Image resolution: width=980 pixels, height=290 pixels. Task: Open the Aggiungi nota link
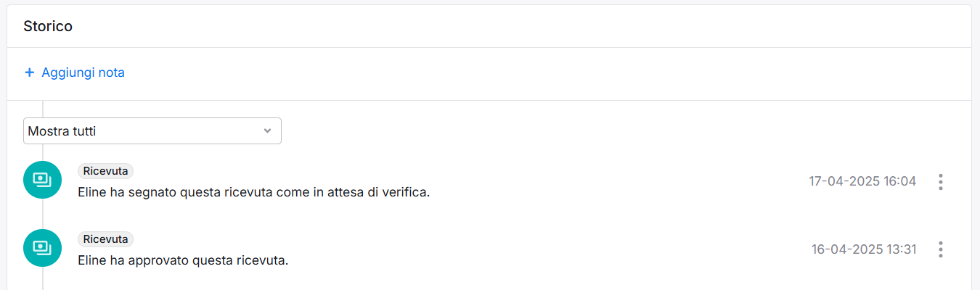(x=75, y=72)
